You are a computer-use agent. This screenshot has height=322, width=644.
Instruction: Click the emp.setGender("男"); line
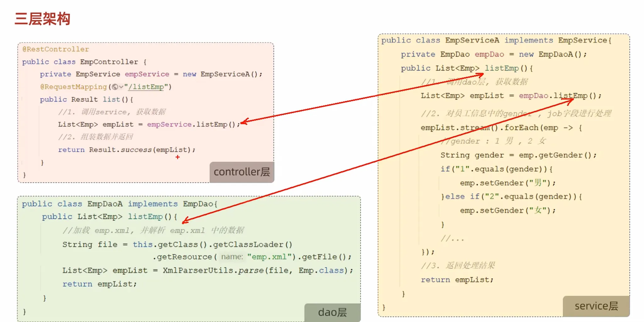(x=508, y=183)
